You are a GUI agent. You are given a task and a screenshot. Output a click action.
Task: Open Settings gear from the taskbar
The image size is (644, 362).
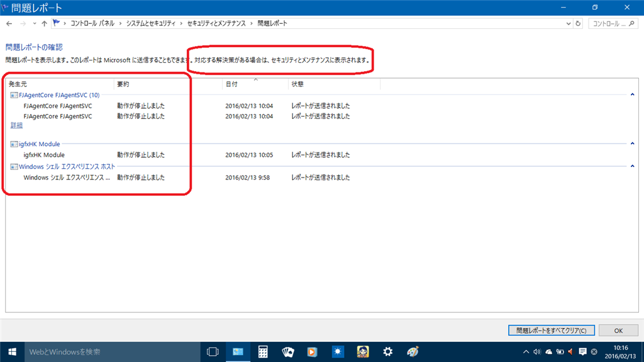387,352
